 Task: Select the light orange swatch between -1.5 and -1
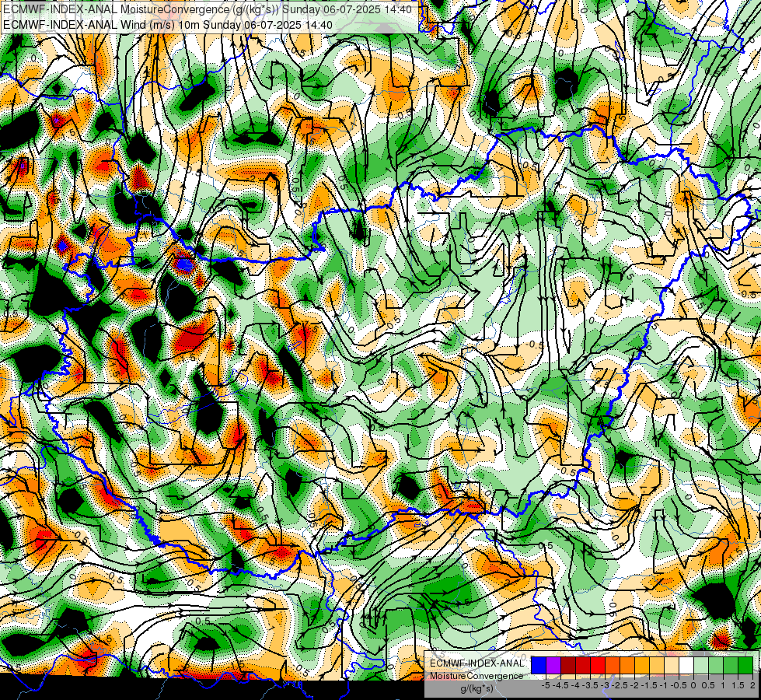657,666
